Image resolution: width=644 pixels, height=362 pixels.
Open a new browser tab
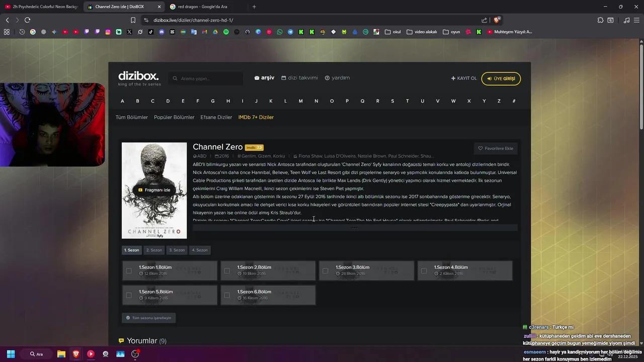[254, 7]
